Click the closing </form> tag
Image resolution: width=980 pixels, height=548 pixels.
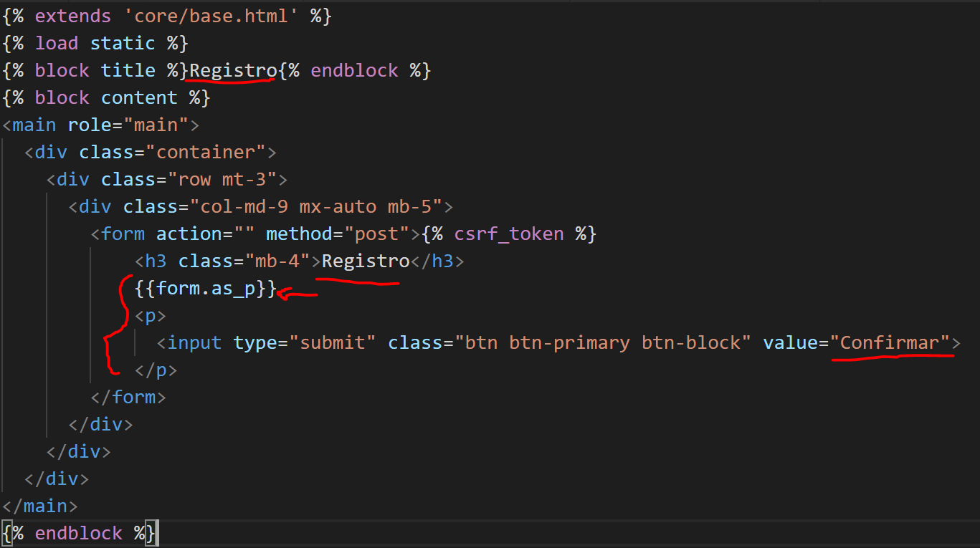coord(128,397)
